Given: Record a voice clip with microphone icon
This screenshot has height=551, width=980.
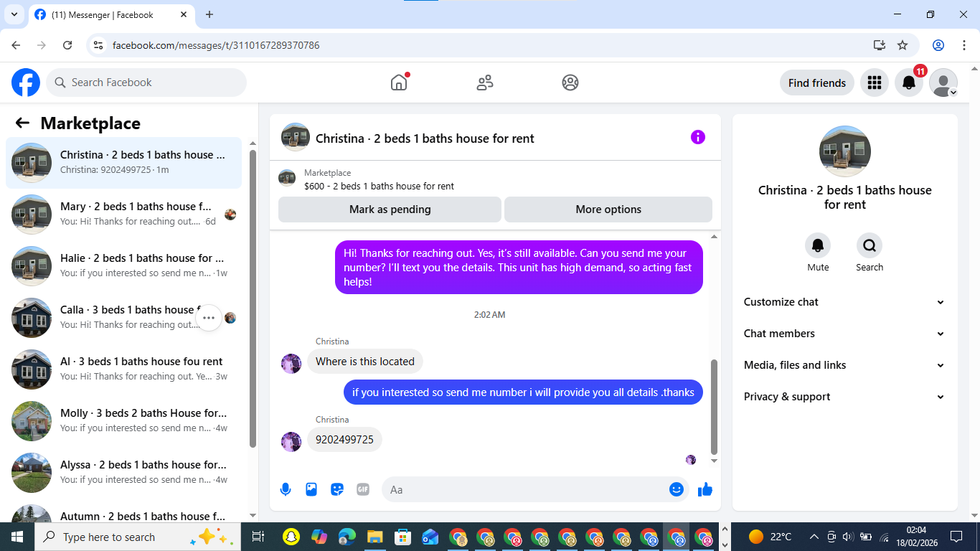Looking at the screenshot, I should [286, 489].
